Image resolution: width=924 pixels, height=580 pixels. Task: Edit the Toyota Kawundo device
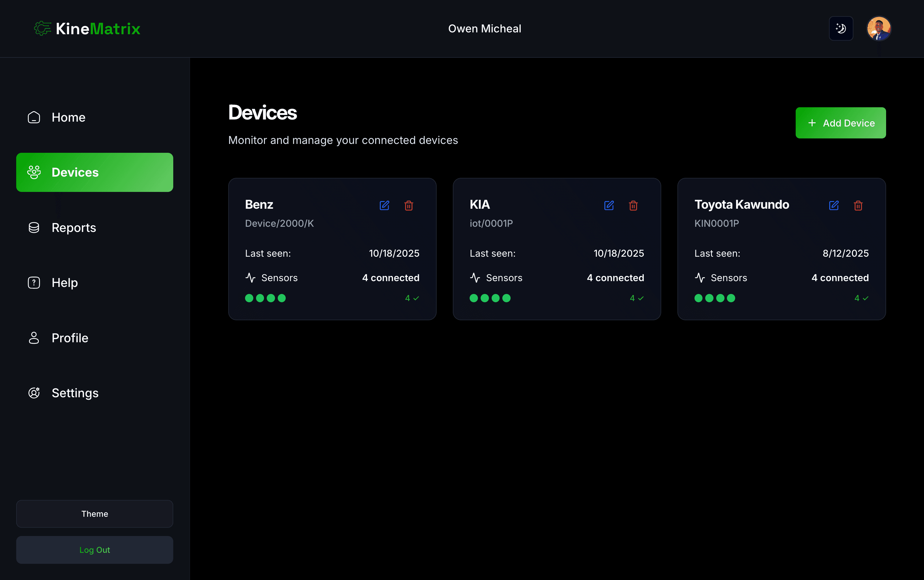834,206
